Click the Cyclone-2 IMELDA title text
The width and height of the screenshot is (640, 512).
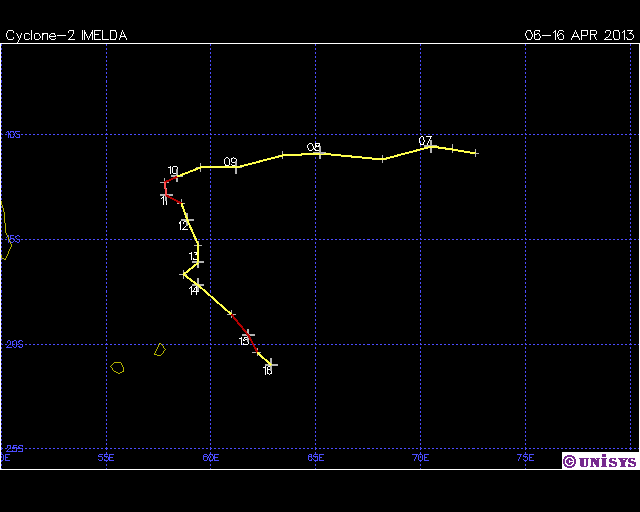tap(66, 35)
